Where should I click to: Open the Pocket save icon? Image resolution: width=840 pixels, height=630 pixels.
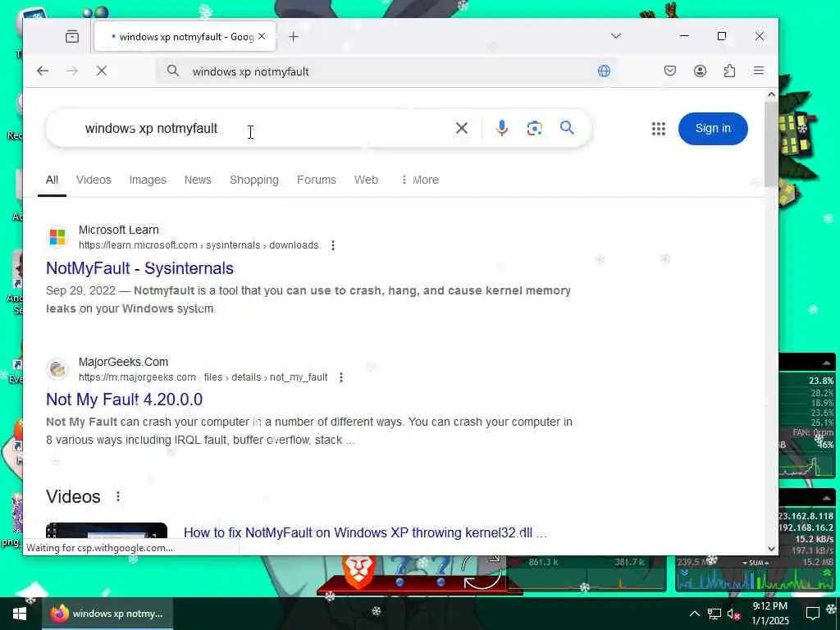669,71
